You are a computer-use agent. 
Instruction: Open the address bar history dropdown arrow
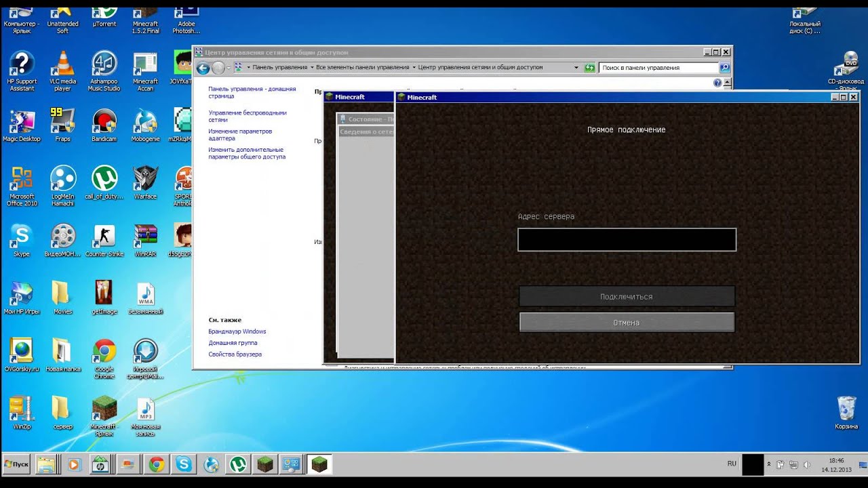576,68
